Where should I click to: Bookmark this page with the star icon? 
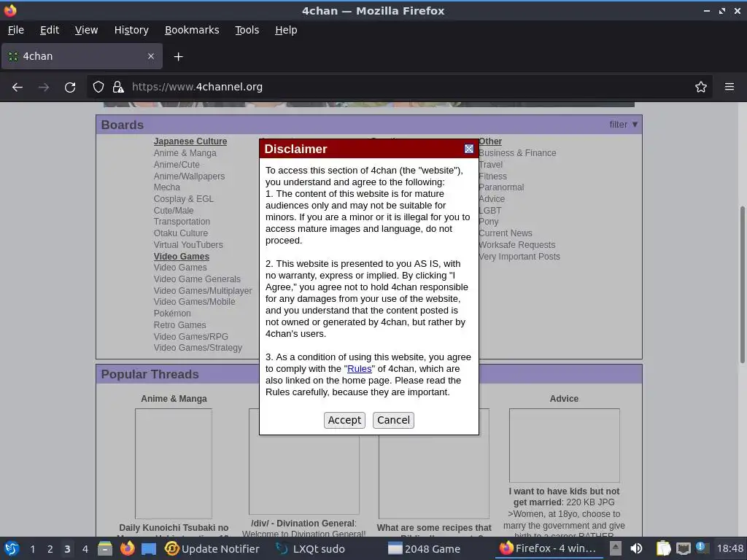click(701, 87)
